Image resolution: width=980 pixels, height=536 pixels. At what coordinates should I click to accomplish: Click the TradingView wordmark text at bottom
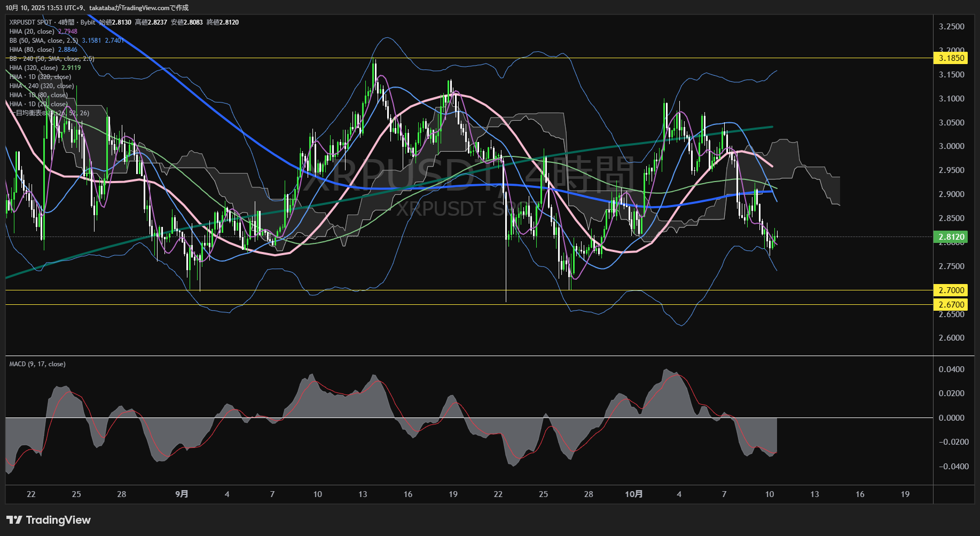point(58,520)
